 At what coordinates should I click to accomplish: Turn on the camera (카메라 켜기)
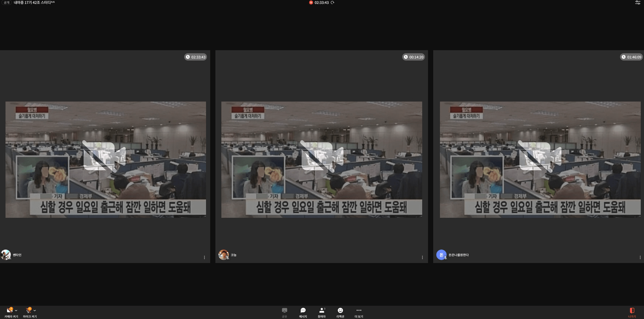point(10,310)
